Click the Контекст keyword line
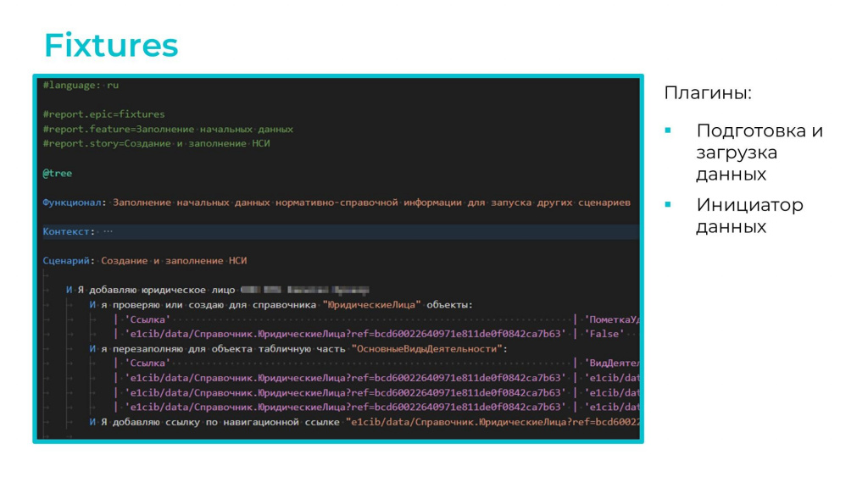 pyautogui.click(x=70, y=231)
